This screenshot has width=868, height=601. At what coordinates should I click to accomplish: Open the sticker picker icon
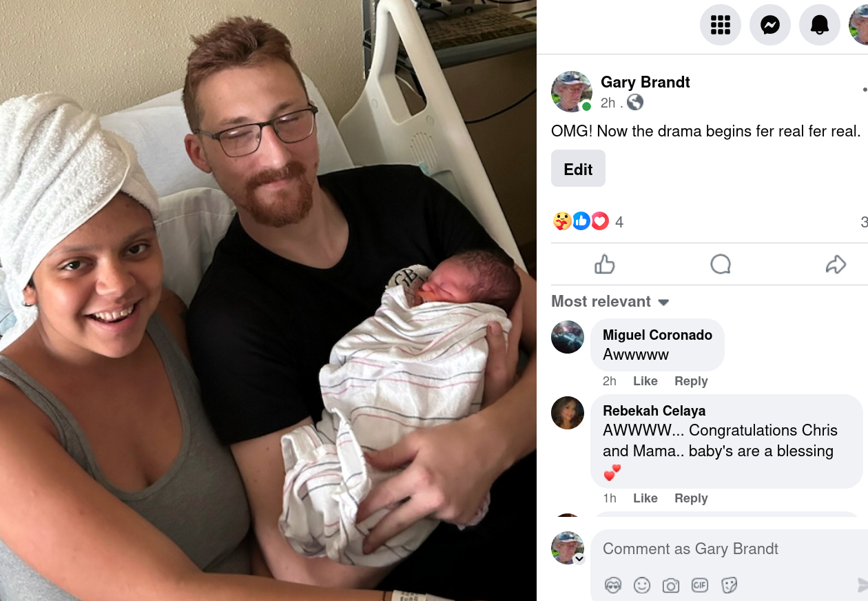coord(730,585)
